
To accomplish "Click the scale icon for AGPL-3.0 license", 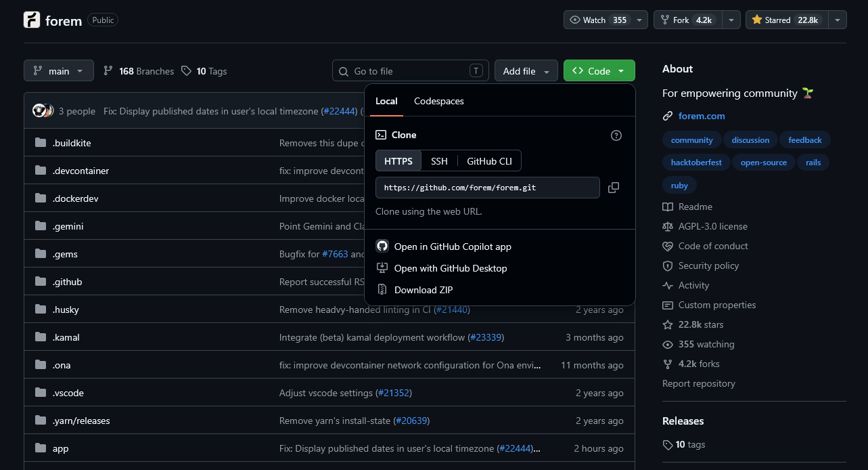I will tap(668, 227).
